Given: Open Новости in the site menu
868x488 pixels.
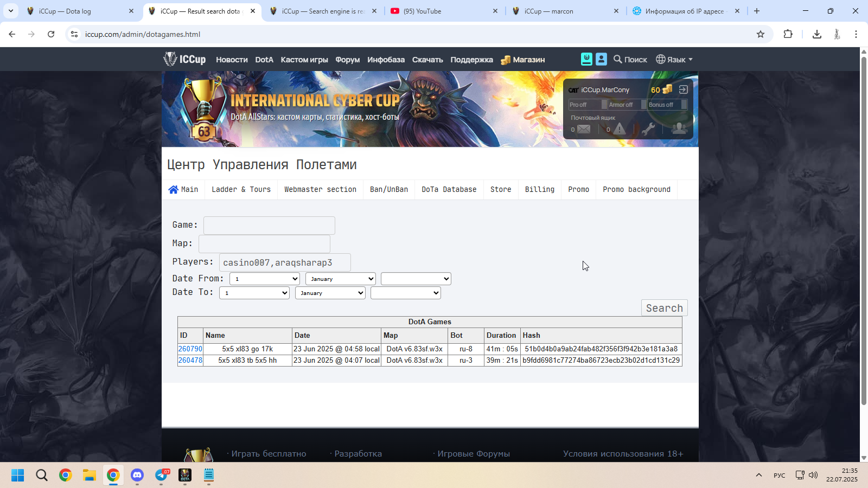Looking at the screenshot, I should (232, 60).
